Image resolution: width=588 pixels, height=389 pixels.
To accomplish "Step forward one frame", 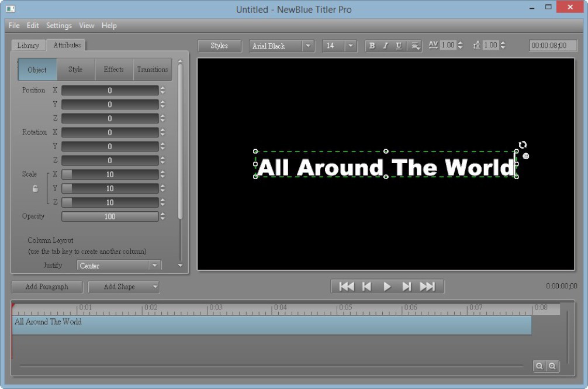I will 406,287.
